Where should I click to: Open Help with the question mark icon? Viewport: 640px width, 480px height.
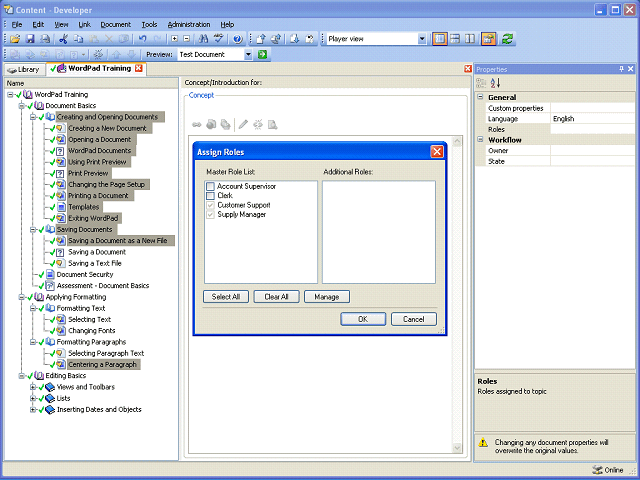click(237, 39)
